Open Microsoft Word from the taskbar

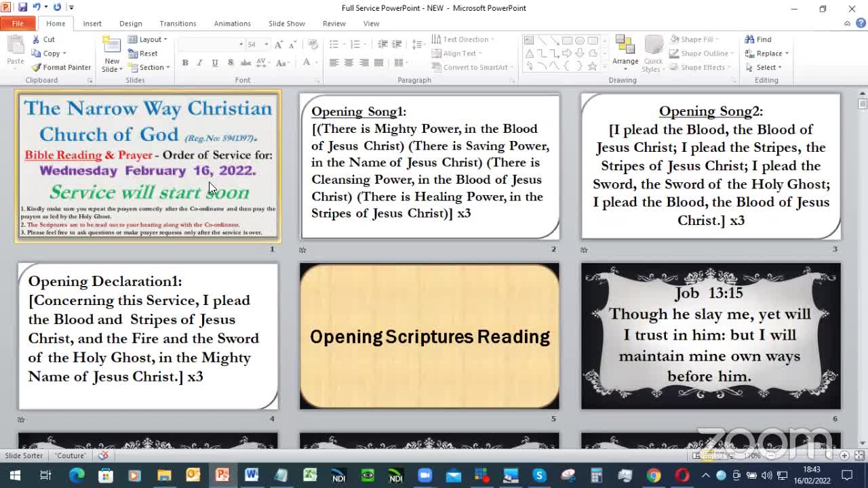tap(252, 475)
